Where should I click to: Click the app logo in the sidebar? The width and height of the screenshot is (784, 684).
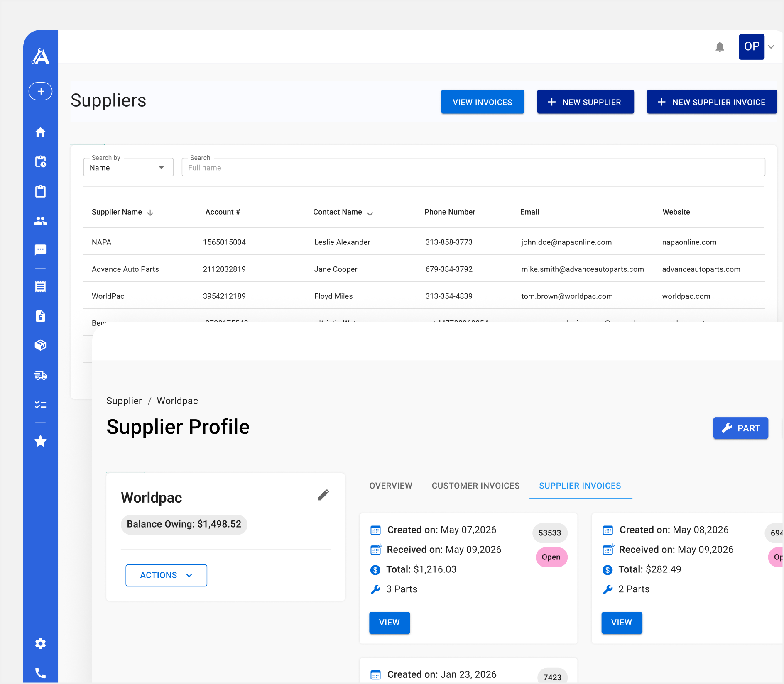40,56
